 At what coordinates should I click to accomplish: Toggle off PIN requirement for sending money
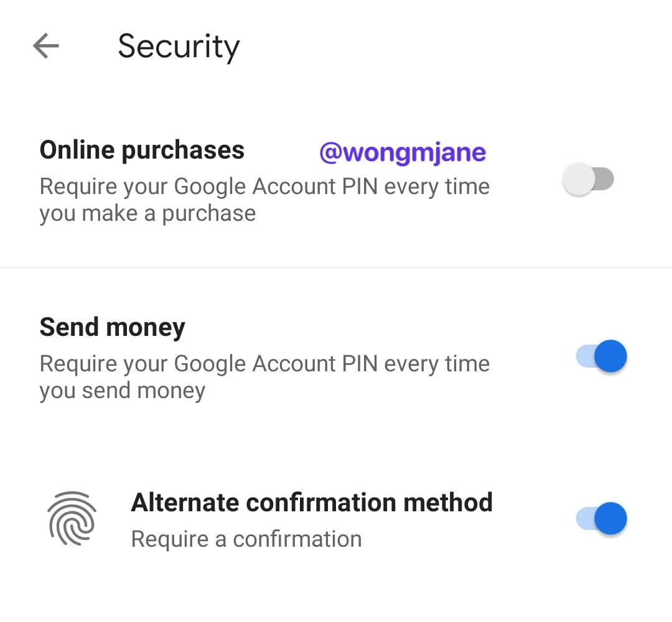click(599, 356)
